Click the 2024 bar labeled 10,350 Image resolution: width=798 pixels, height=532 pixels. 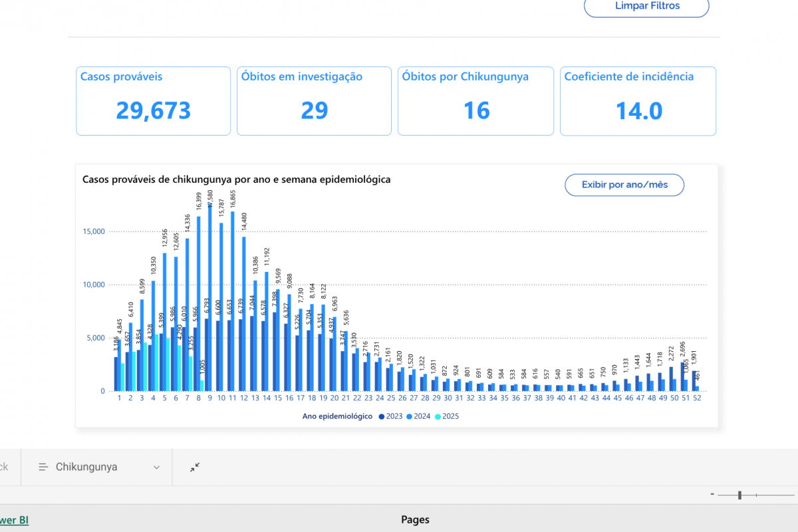coord(154,336)
